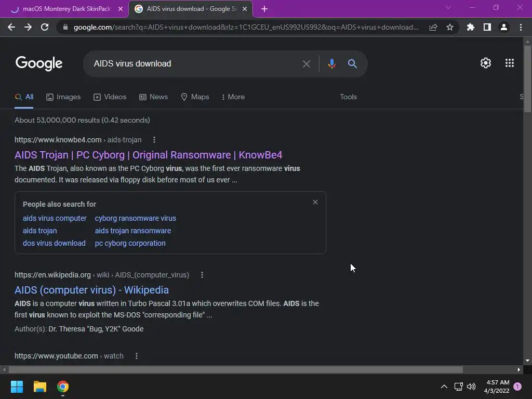Search for aids trojan
The width and height of the screenshot is (532, 399).
coord(39,231)
